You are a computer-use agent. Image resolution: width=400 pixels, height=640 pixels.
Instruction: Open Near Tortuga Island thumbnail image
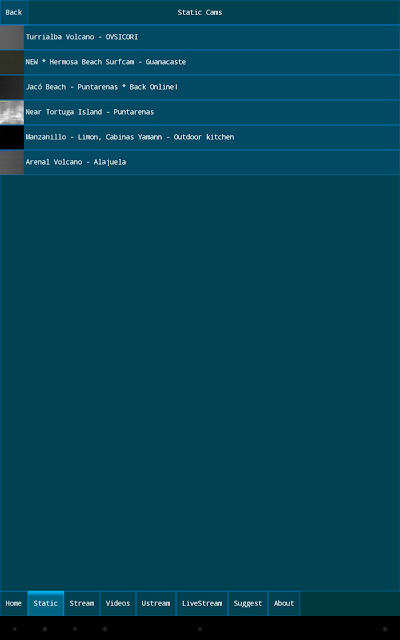click(12, 112)
